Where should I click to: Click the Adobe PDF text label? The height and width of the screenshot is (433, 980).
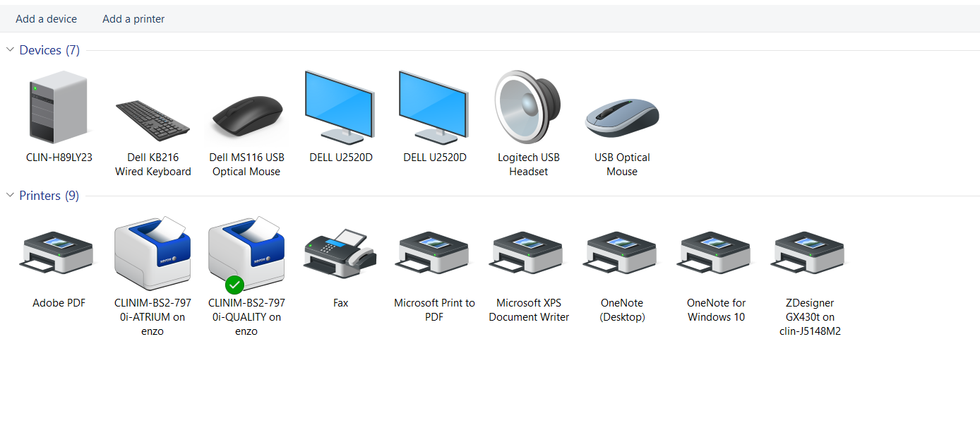coord(59,303)
